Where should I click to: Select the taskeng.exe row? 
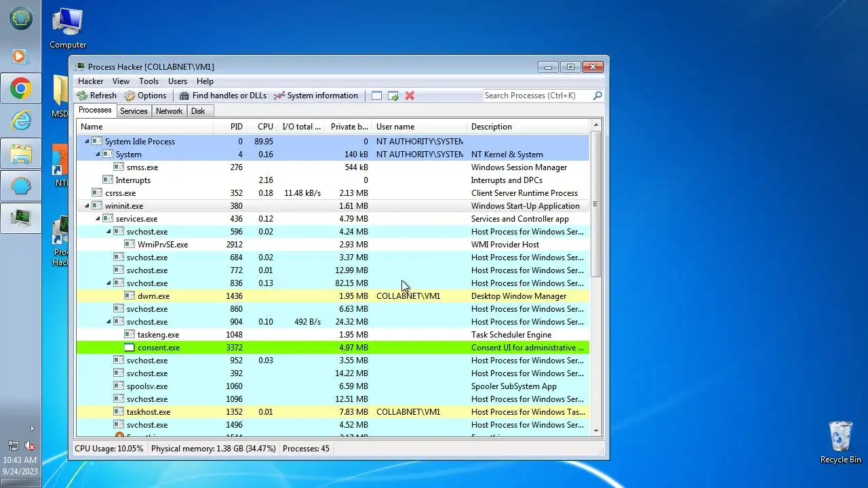(332, 335)
